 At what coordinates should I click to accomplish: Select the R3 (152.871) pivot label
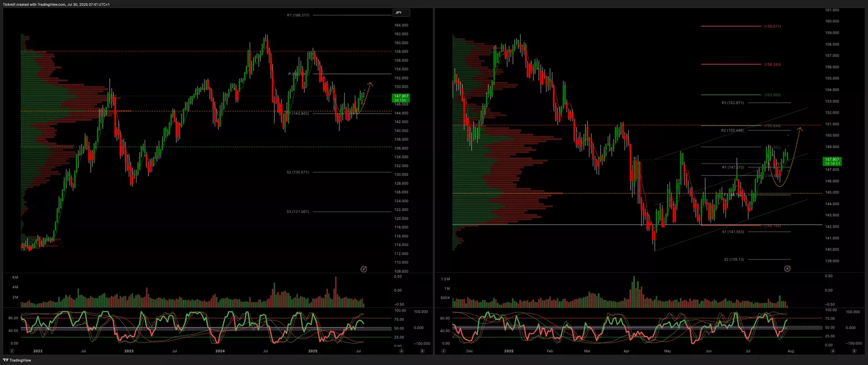tap(732, 103)
